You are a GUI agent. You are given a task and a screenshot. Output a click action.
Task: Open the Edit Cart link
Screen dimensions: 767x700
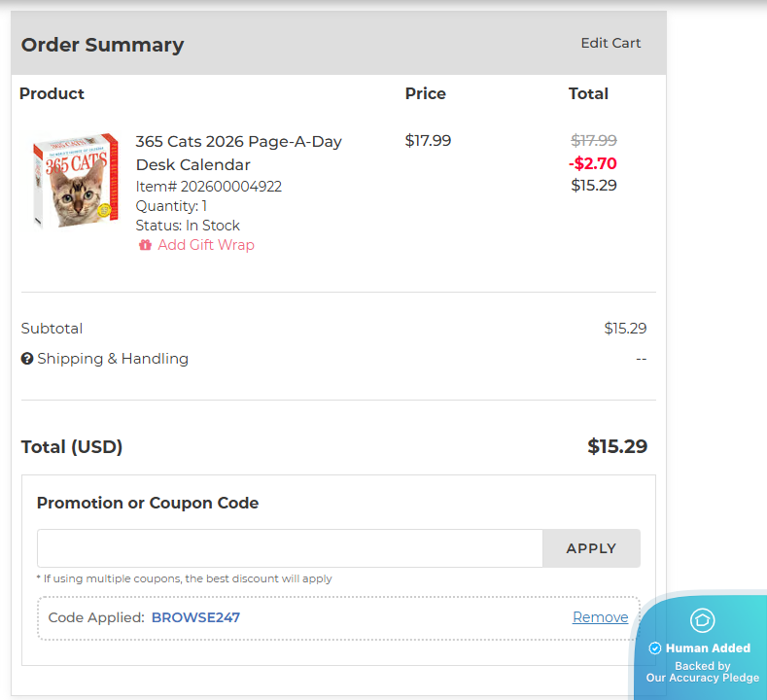click(610, 43)
